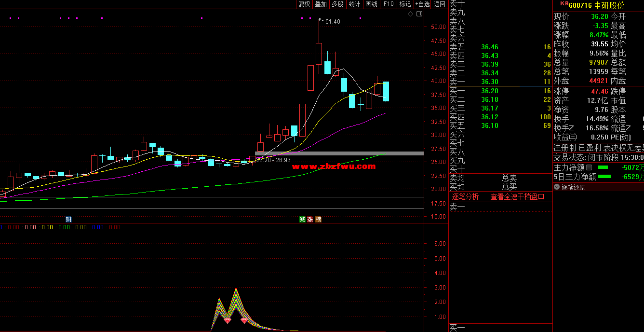
Task: Click the 现价 value 36.20
Action: click(600, 16)
